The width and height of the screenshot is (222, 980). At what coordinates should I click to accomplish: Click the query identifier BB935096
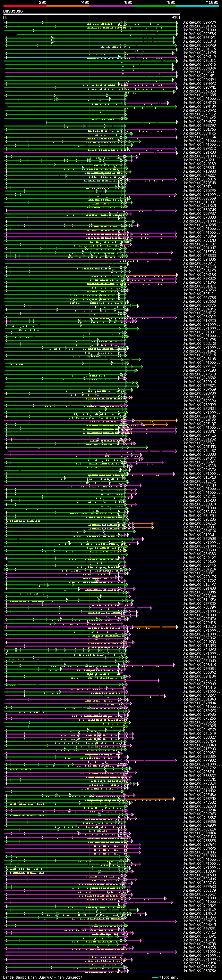pos(13,11)
